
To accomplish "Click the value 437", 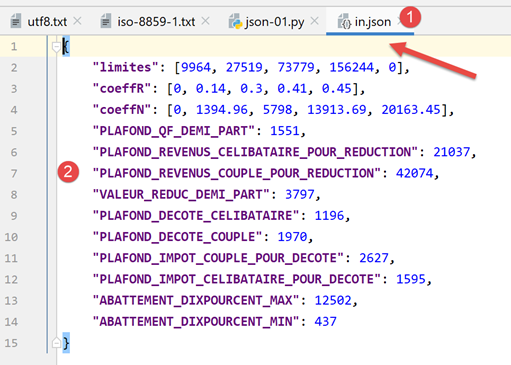I will (326, 322).
